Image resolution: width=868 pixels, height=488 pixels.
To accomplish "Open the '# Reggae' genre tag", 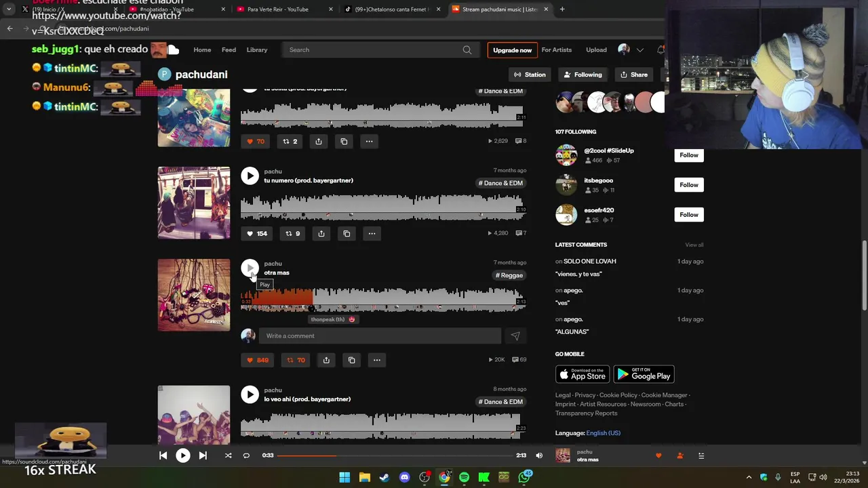I will (x=509, y=275).
